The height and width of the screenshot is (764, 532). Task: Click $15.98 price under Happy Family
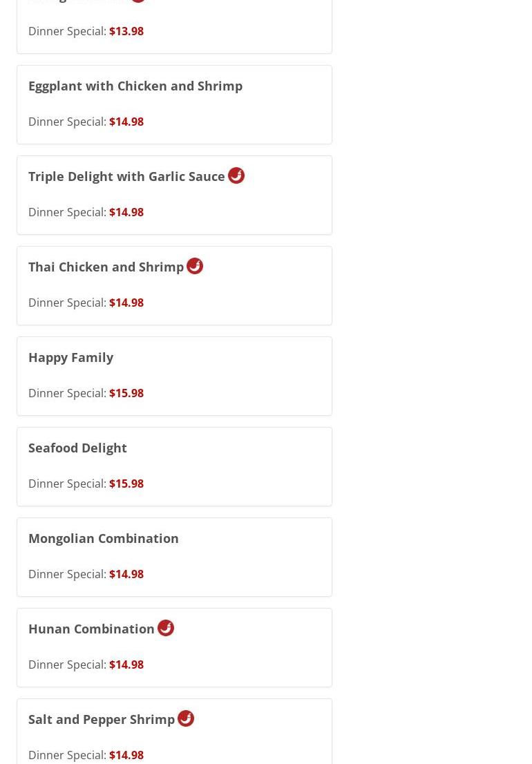(126, 393)
